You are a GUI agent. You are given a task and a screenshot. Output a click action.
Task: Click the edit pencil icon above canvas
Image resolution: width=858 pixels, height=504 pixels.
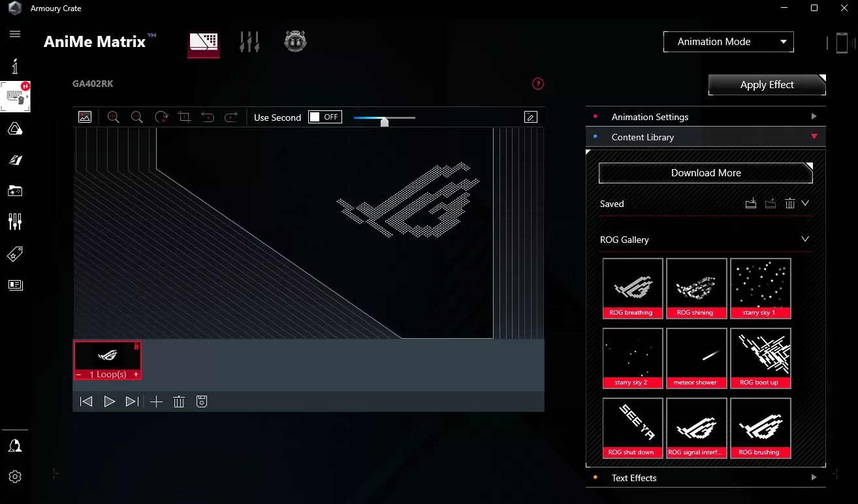click(531, 117)
